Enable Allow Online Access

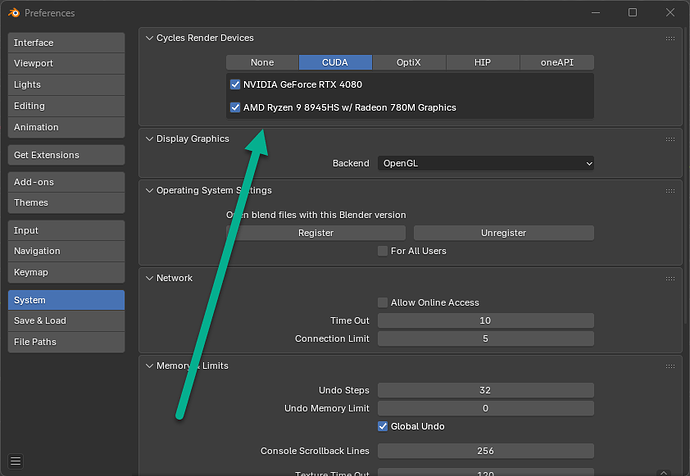click(383, 302)
